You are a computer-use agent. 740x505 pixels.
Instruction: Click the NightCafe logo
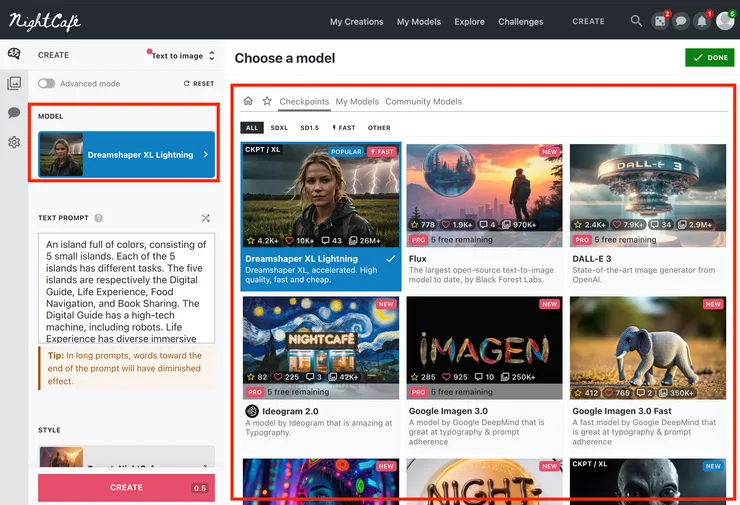click(44, 21)
